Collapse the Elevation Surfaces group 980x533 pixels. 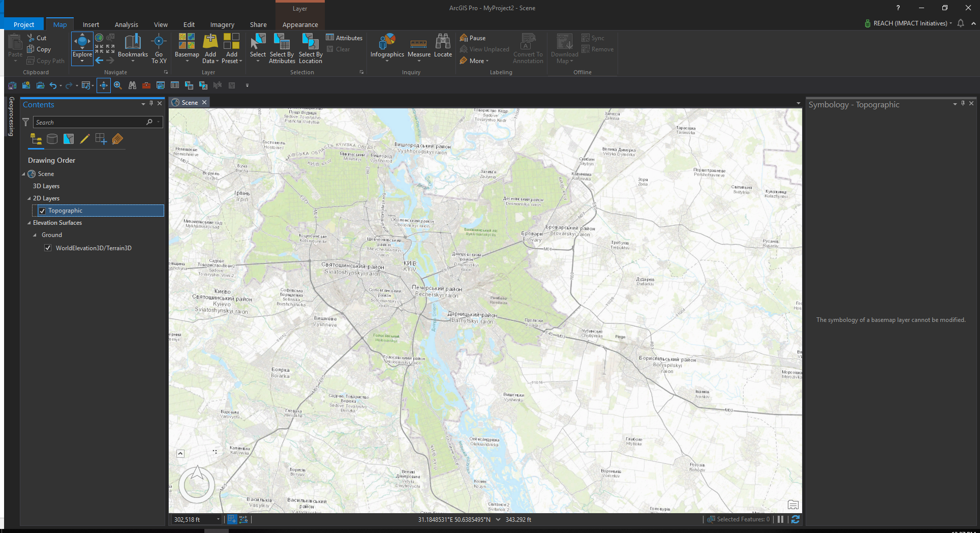[x=29, y=222]
